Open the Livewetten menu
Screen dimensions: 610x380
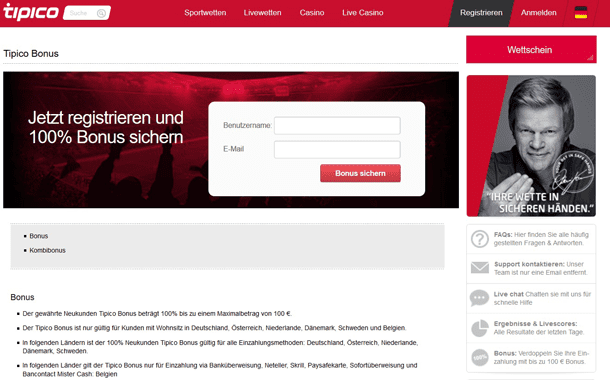pyautogui.click(x=262, y=13)
